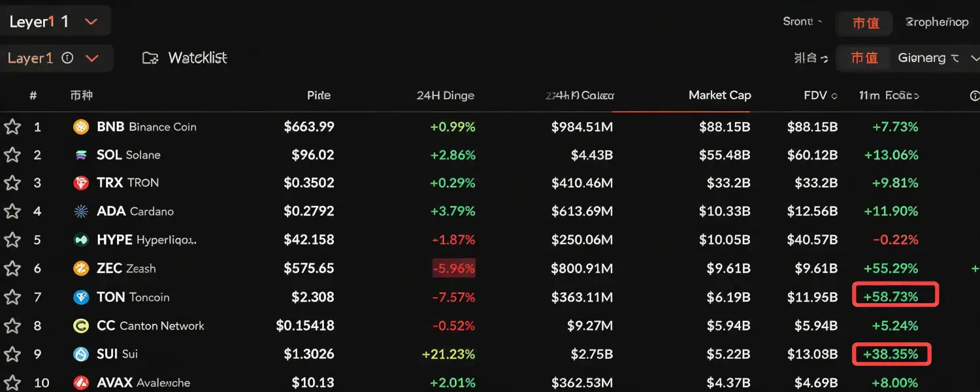
Task: Open TON Toncoin details
Action: [133, 297]
